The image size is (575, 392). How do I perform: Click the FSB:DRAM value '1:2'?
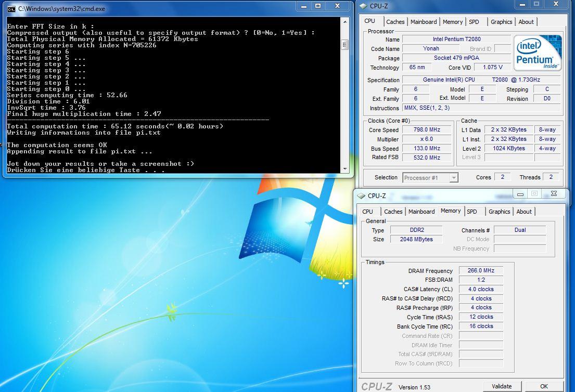click(x=481, y=280)
